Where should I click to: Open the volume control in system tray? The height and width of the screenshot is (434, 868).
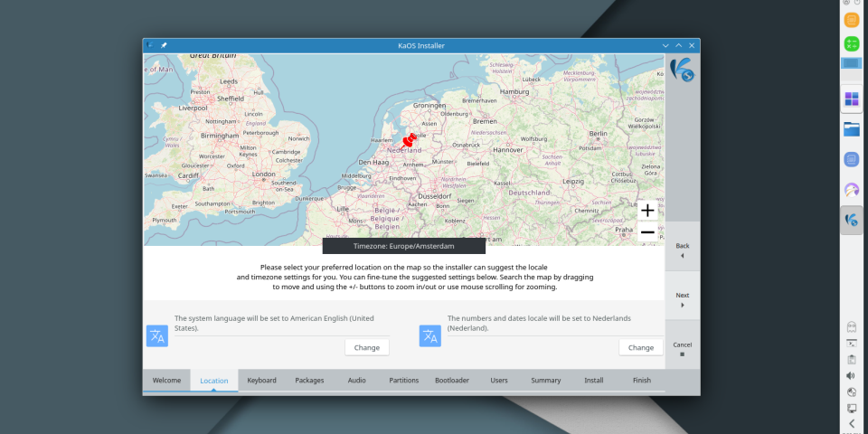coord(851,375)
